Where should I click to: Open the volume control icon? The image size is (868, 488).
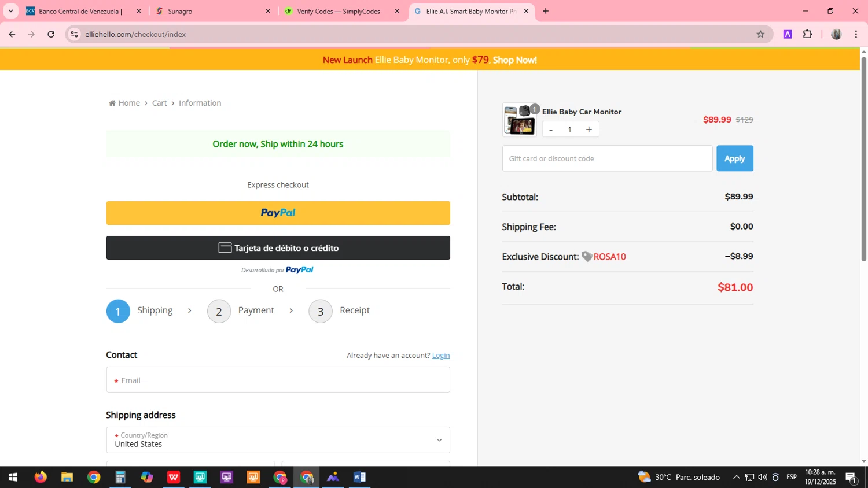pyautogui.click(x=762, y=477)
